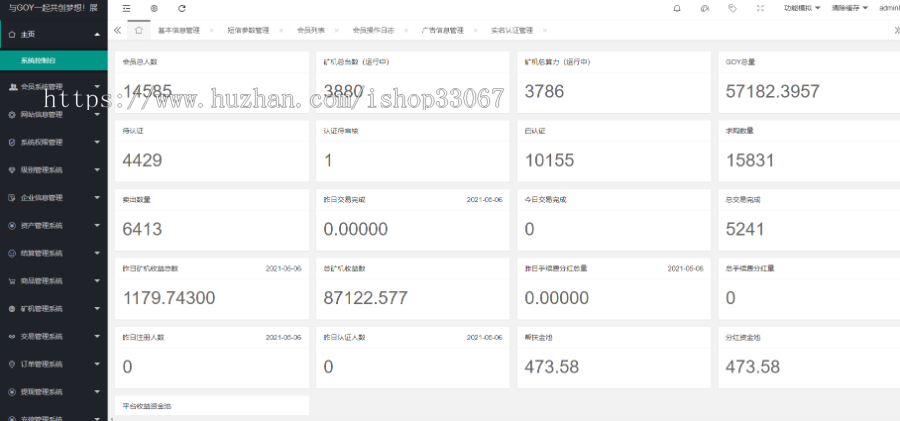
Task: Click the 今日交易完成 card title
Action: click(x=545, y=200)
